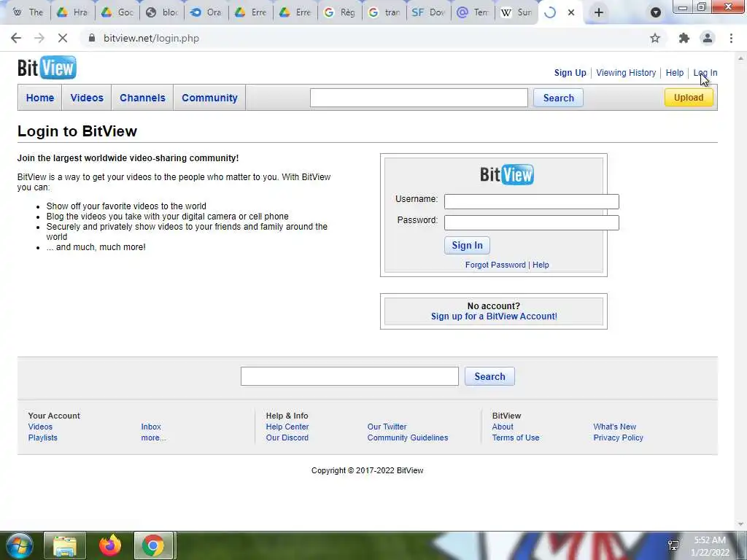Click the top Search button
This screenshot has height=560, width=747.
pos(558,98)
